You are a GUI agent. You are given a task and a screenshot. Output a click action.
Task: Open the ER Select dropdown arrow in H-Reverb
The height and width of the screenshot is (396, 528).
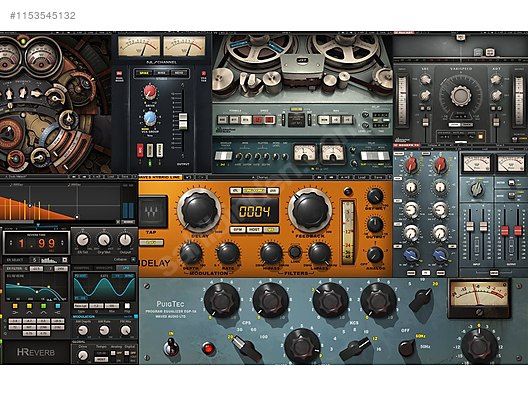tap(64, 260)
